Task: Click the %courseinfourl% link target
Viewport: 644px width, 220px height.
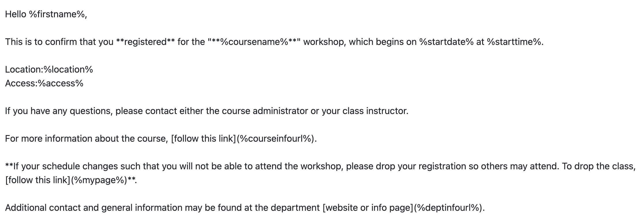Action: click(x=276, y=139)
